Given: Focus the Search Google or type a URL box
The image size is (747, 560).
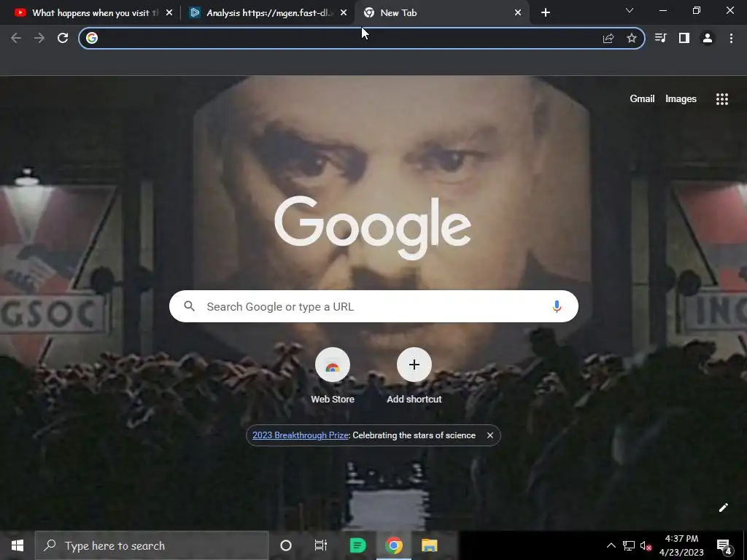Looking at the screenshot, I should [373, 306].
